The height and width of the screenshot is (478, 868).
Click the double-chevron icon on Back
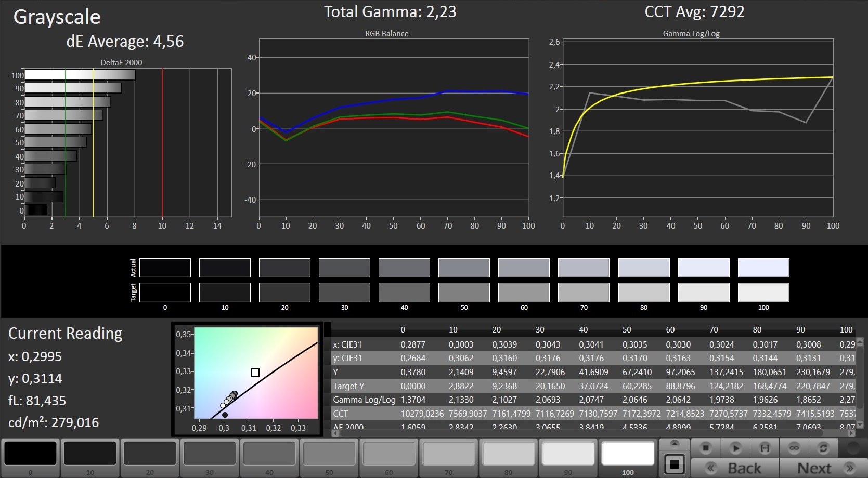710,468
